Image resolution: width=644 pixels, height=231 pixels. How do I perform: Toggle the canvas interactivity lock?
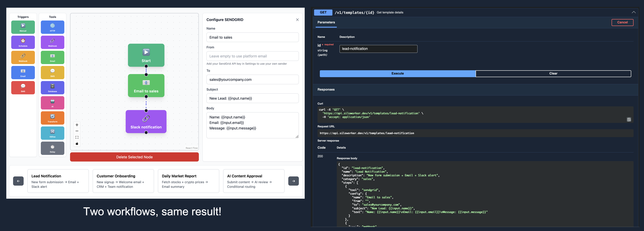[77, 144]
